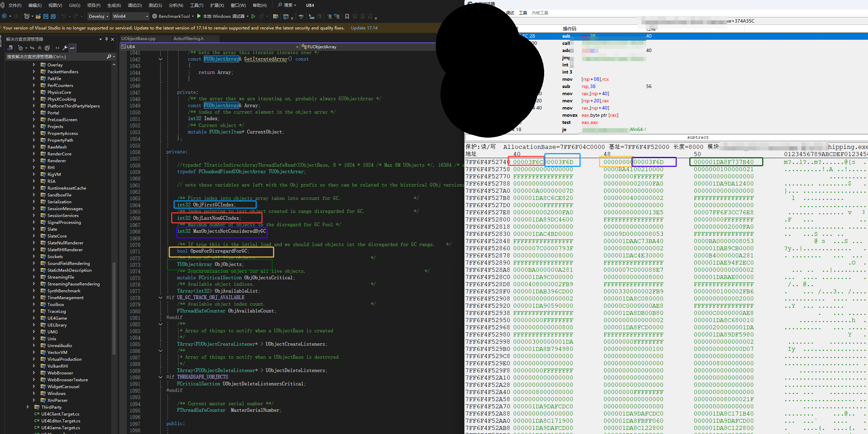Click the Save All toolbar icon
Image resolution: width=868 pixels, height=434 pixels.
(x=53, y=16)
